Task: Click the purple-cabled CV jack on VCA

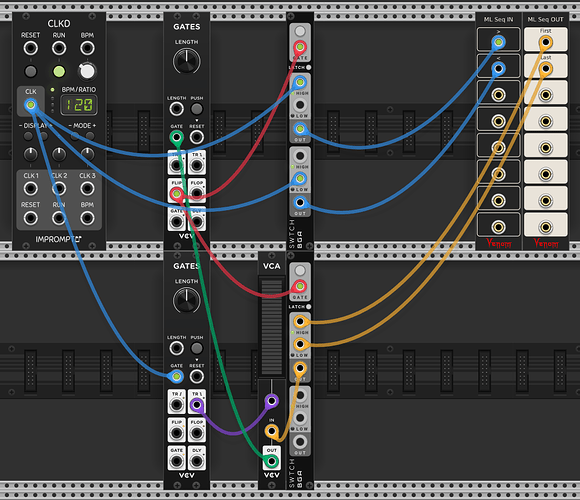Action: tap(272, 401)
